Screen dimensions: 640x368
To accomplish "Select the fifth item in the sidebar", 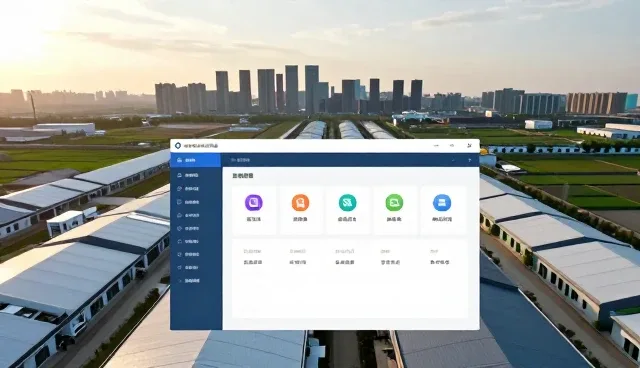I will [x=196, y=215].
